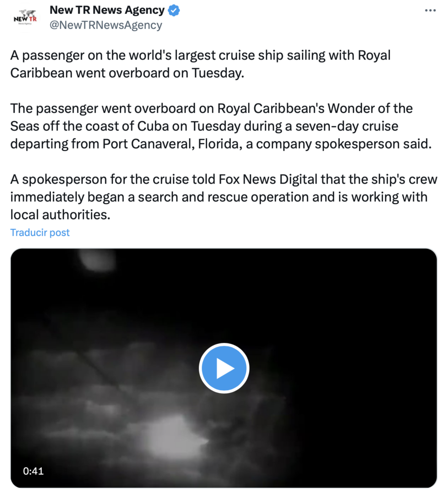448x492 pixels.
Task: Click the New TR News Agency display name
Action: 107,10
